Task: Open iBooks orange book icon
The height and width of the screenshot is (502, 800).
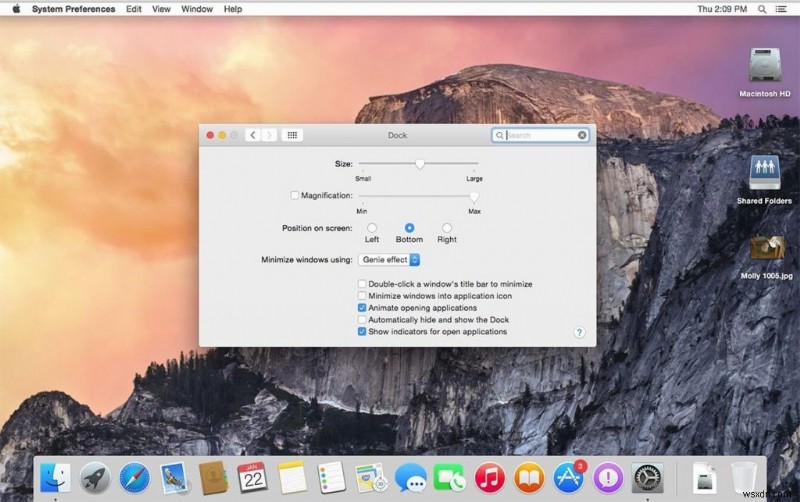Action: pyautogui.click(x=529, y=478)
